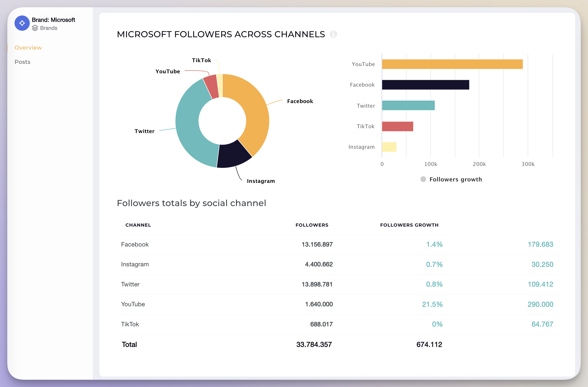Click the 64.767 TikTok growth count
Viewport: 588px width, 387px height.
coord(542,324)
